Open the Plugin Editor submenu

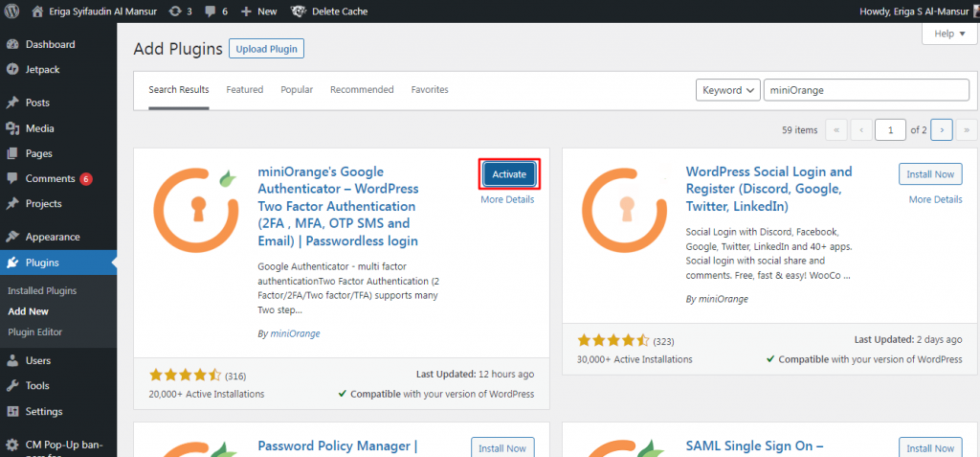pyautogui.click(x=35, y=331)
